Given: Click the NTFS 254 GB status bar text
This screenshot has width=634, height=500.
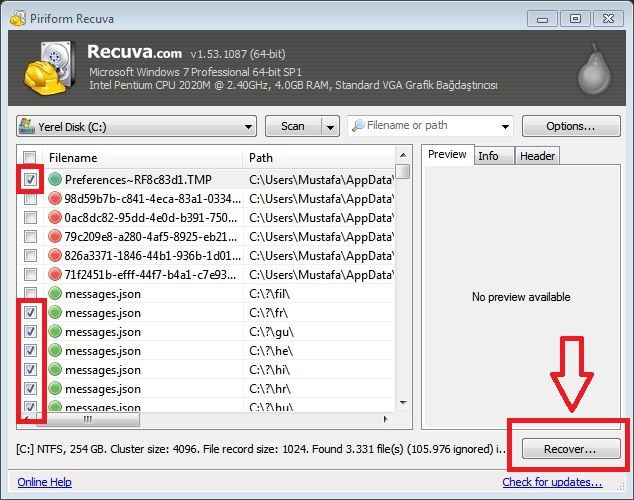Looking at the screenshot, I should [260, 449].
